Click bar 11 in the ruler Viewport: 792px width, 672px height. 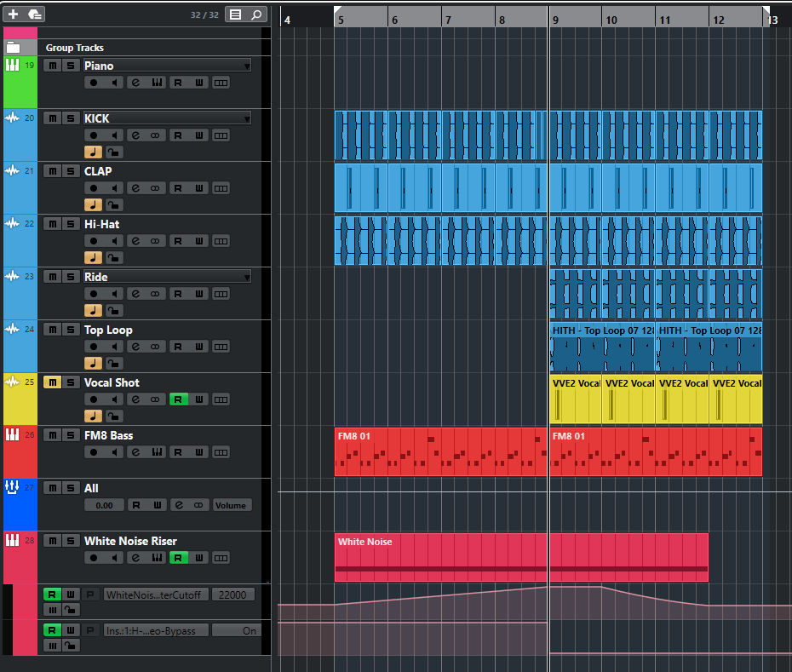click(x=665, y=20)
